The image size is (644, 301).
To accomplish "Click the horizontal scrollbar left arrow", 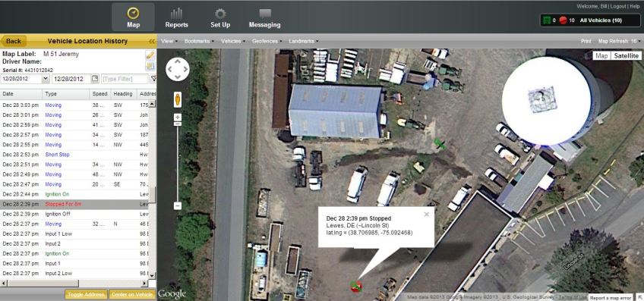I will click(x=4, y=284).
